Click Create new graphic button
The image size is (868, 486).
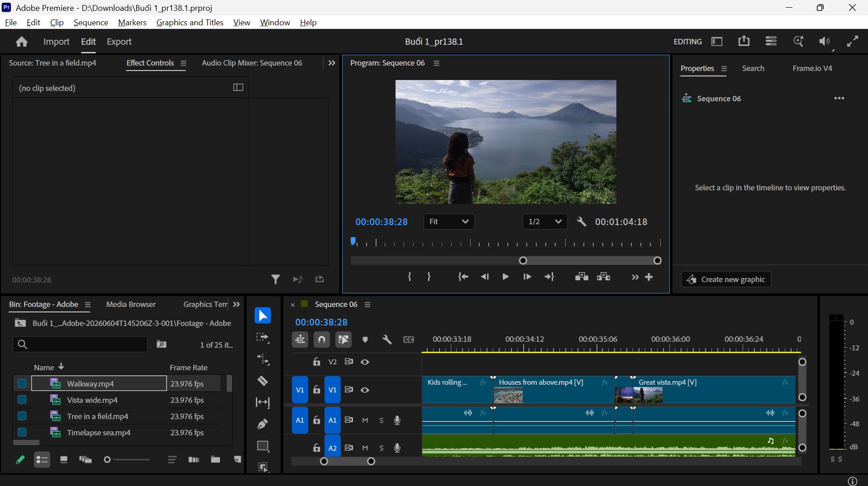[x=726, y=279]
